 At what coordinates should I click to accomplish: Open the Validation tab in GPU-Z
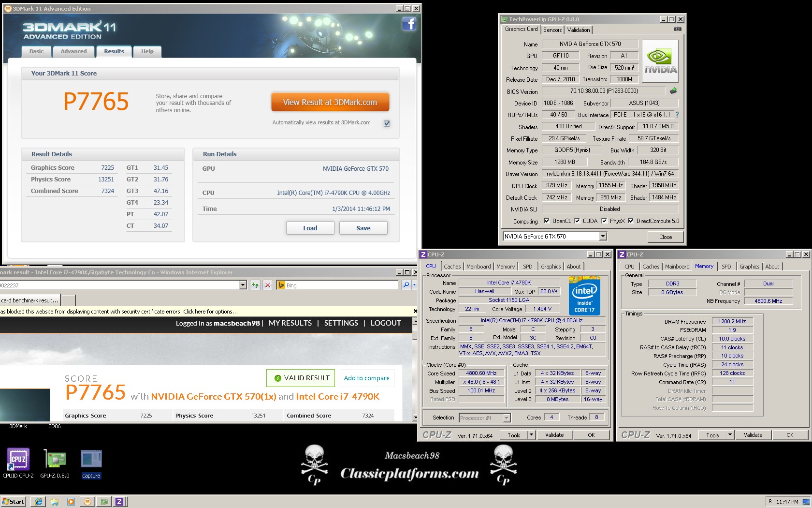pos(578,30)
